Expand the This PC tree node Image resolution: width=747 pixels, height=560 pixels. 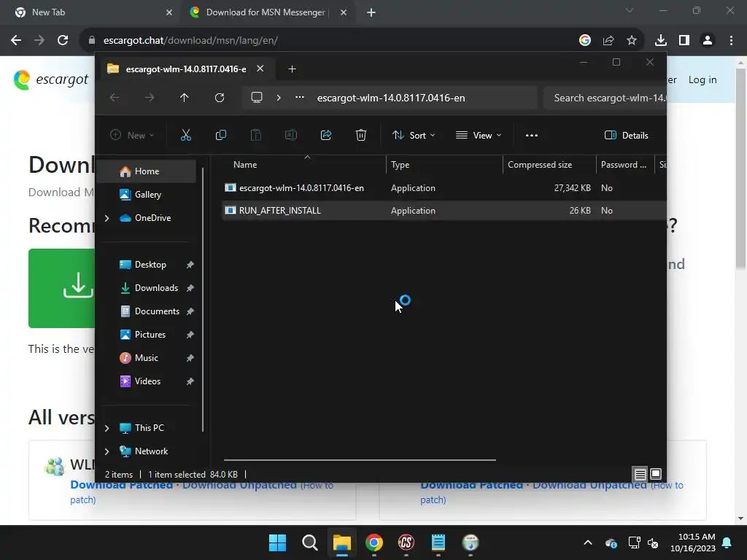pos(107,428)
